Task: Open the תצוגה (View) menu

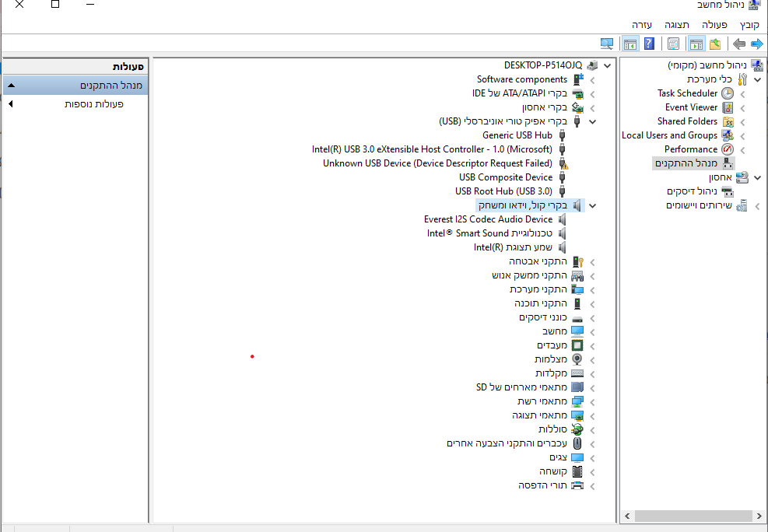Action: point(677,25)
